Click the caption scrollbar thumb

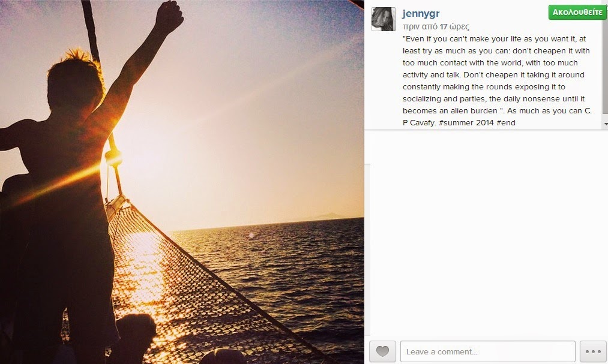pos(605,58)
